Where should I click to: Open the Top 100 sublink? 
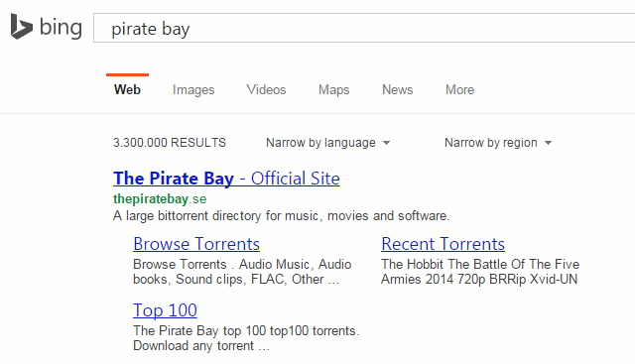pyautogui.click(x=165, y=310)
